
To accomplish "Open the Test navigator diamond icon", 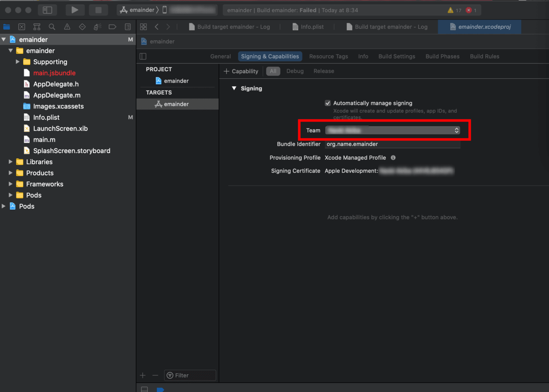I will 82,27.
